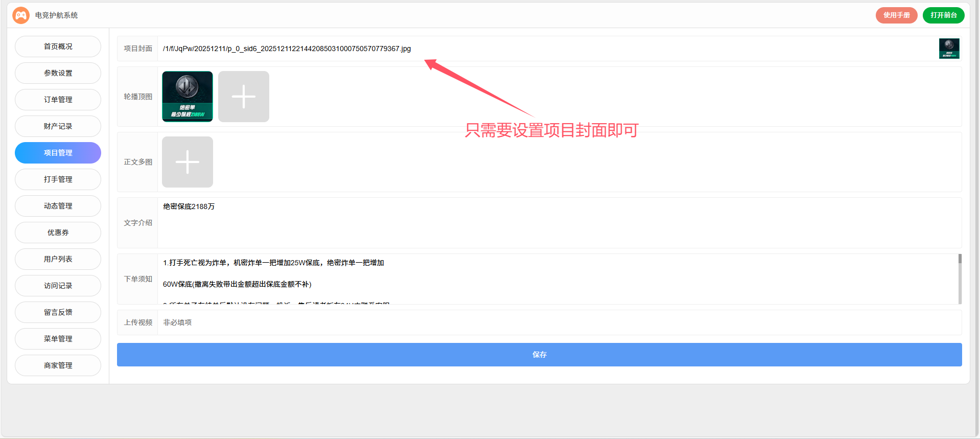The width and height of the screenshot is (980, 439).
Task: Open 留言反馈 from the sidebar
Action: coord(58,312)
